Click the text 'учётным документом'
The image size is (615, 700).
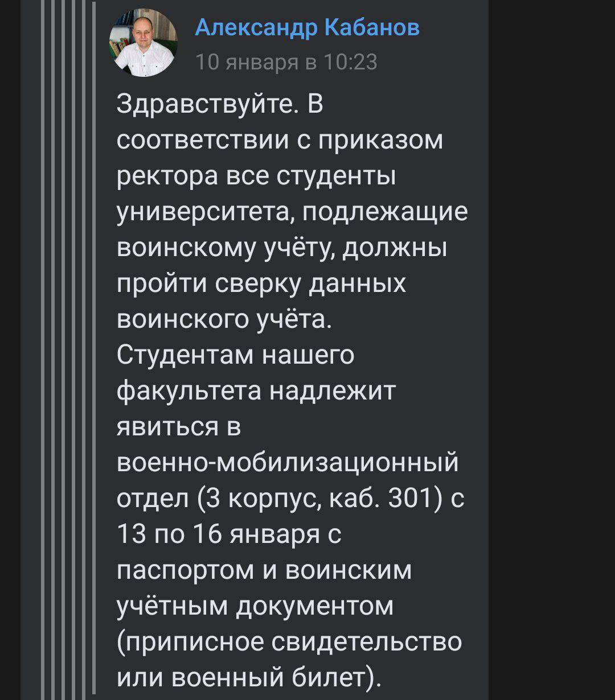coord(255,606)
